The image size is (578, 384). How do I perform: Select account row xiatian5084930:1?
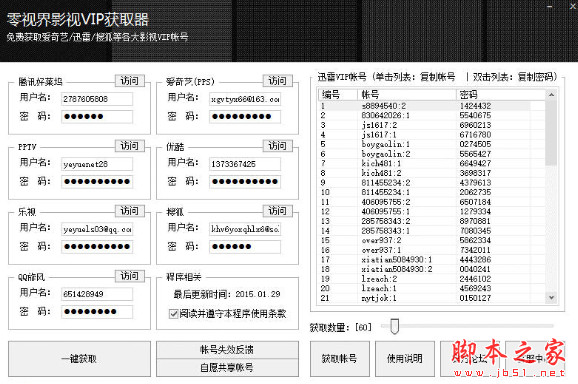(431, 259)
